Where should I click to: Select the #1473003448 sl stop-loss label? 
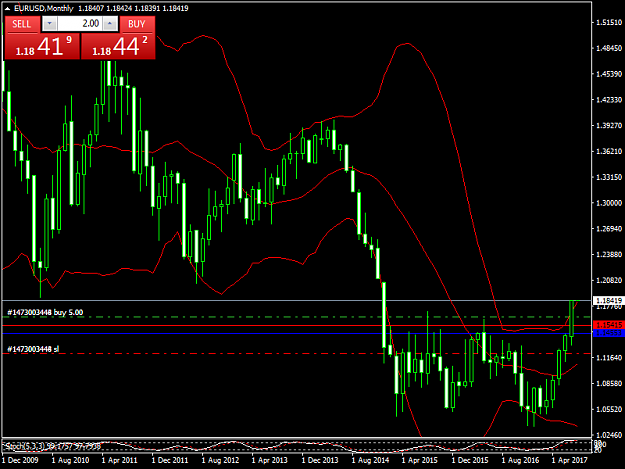(x=33, y=349)
